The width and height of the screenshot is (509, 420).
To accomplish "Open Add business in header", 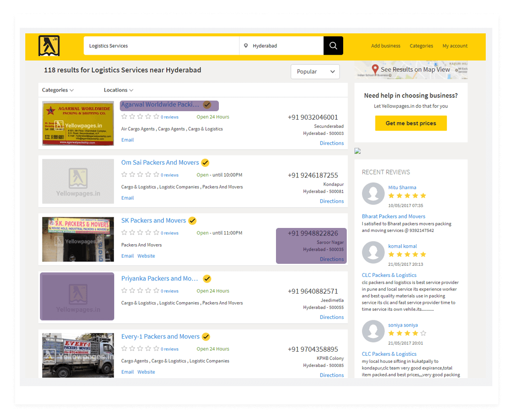I will 386,46.
